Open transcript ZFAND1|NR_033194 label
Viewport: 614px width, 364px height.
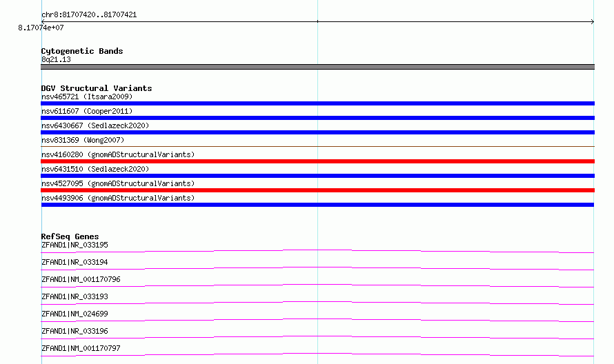point(75,262)
